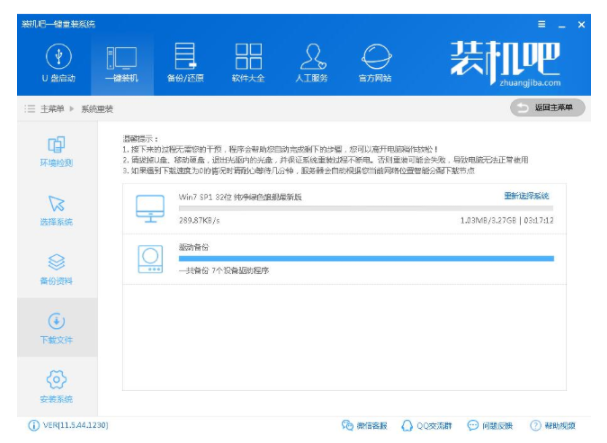This screenshot has height=443, width=607.
Task: Select the 下载文件 download files step
Action: click(57, 329)
